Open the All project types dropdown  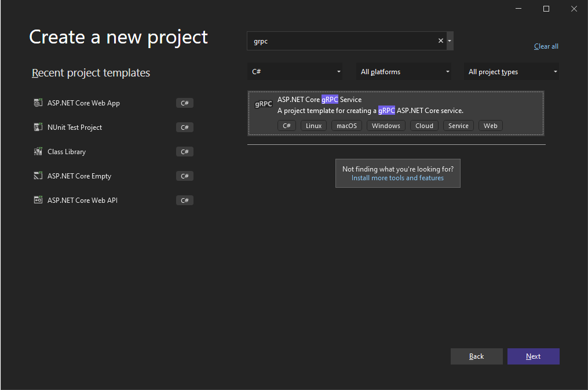(511, 71)
